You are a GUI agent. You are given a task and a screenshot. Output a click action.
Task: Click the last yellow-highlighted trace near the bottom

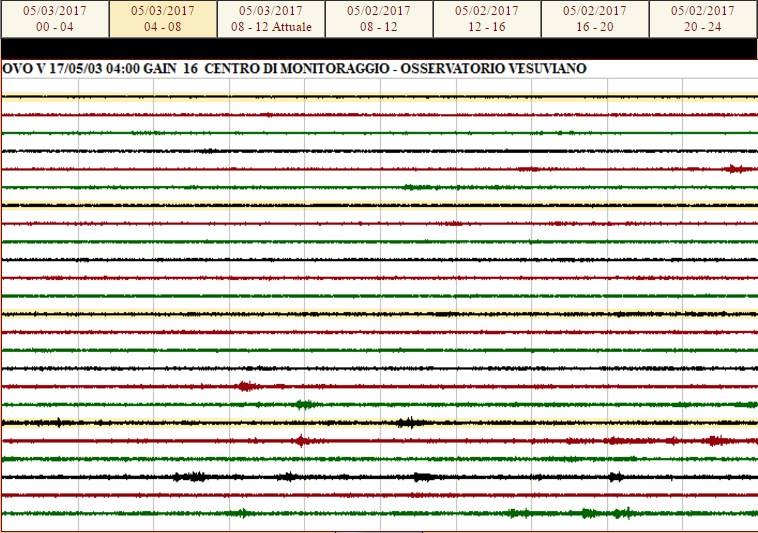click(x=379, y=423)
